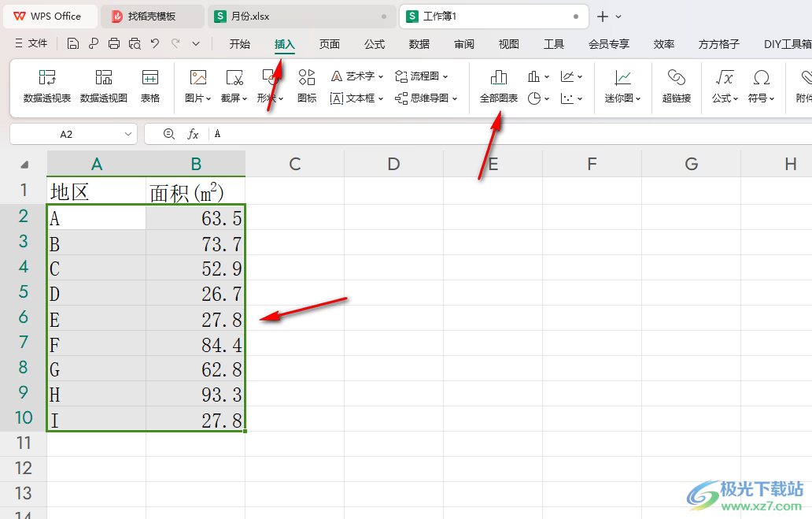Click the cell containing 26.7
This screenshot has width=812, height=519.
pyautogui.click(x=195, y=294)
